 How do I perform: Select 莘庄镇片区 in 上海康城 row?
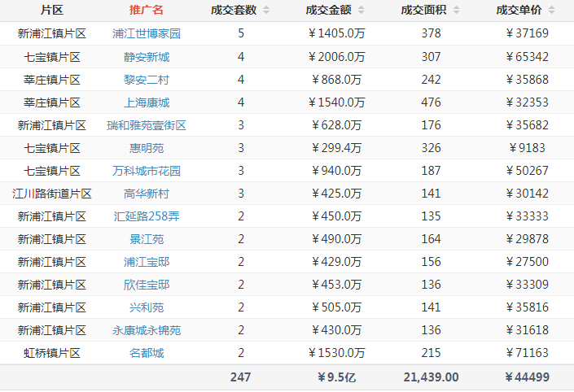[51, 102]
